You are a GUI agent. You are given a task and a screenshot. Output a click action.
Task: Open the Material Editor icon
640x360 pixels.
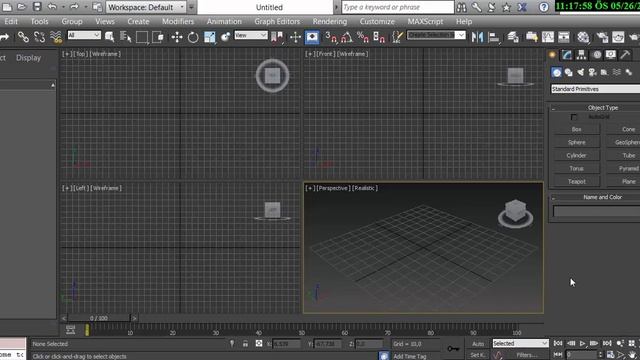pyautogui.click(x=583, y=37)
